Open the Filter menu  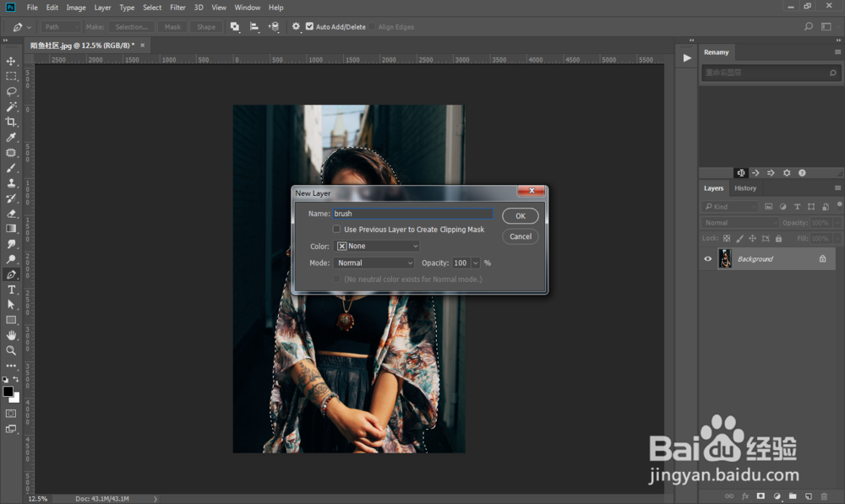[x=177, y=8]
